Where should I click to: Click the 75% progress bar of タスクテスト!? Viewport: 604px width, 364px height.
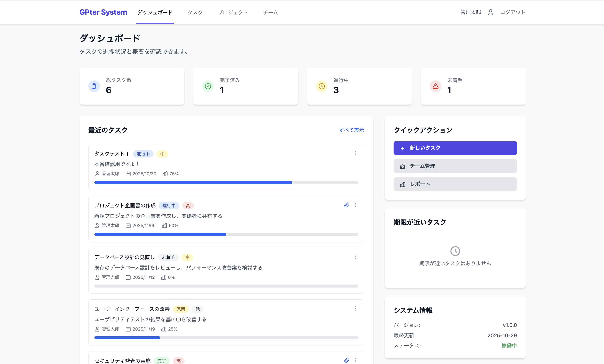click(x=226, y=182)
